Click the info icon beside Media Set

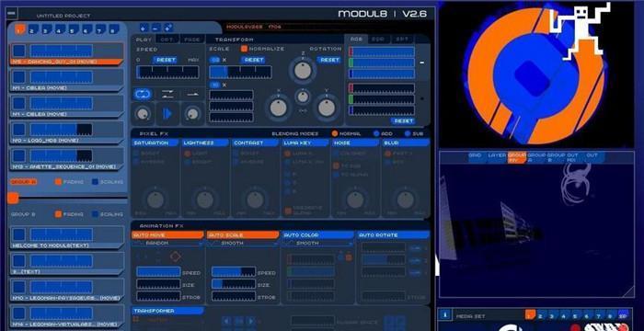(444, 315)
